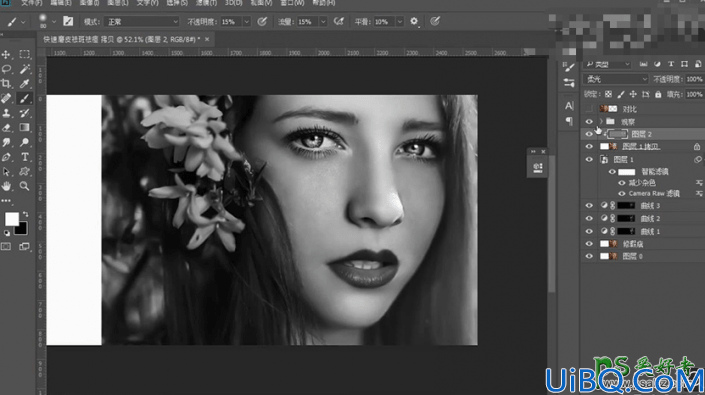Select the Lasso tool

(6, 69)
